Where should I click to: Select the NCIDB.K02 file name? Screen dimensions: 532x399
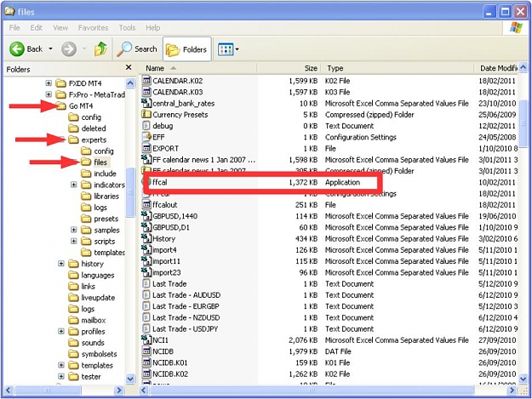[x=170, y=374]
